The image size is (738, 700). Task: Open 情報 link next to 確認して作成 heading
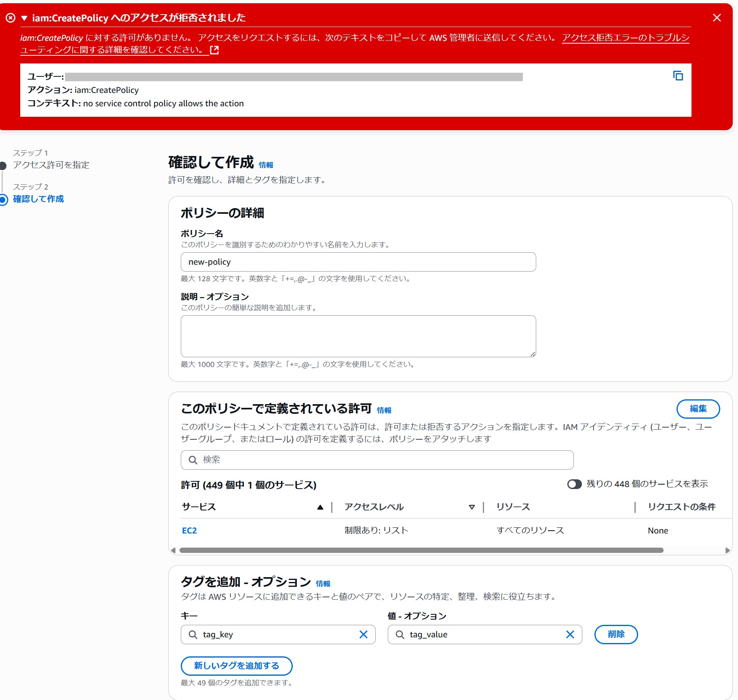266,165
